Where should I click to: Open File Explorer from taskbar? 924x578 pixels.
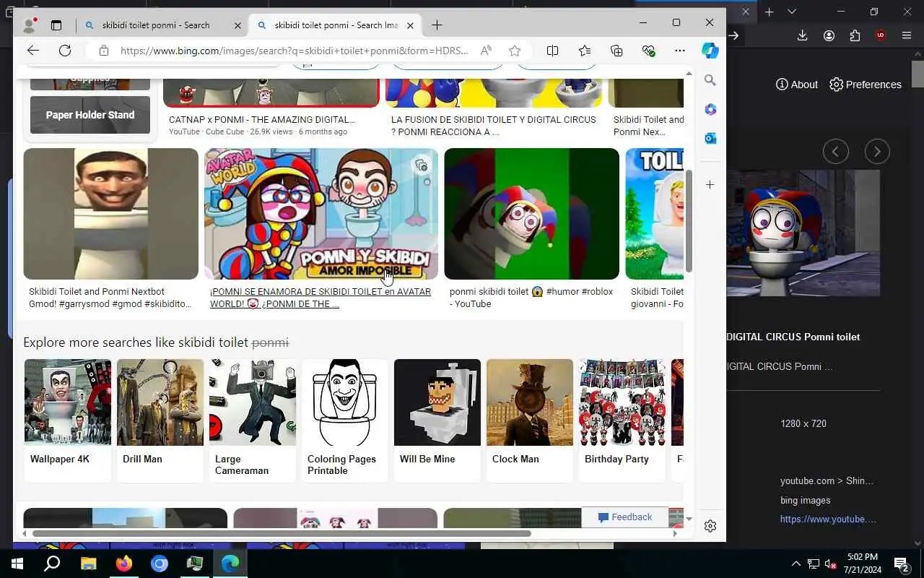[88, 564]
